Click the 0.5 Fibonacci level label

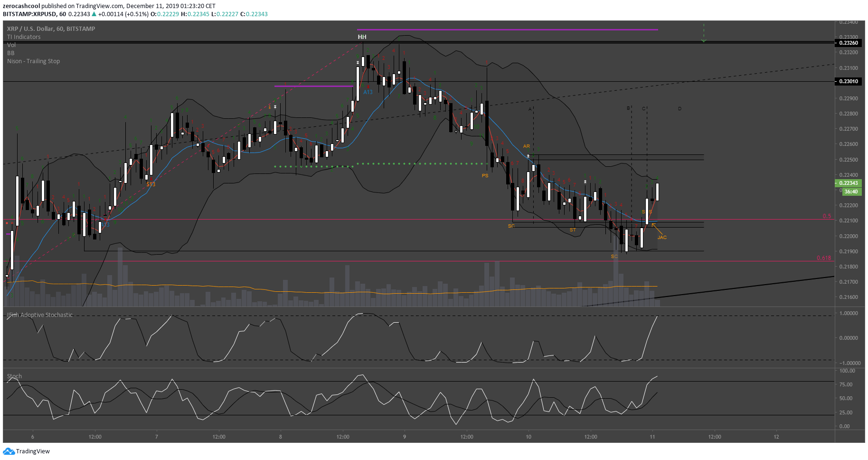coord(827,216)
